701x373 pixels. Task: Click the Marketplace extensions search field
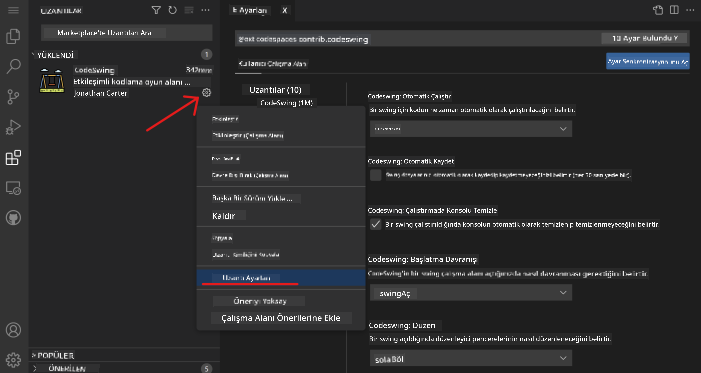(x=127, y=33)
